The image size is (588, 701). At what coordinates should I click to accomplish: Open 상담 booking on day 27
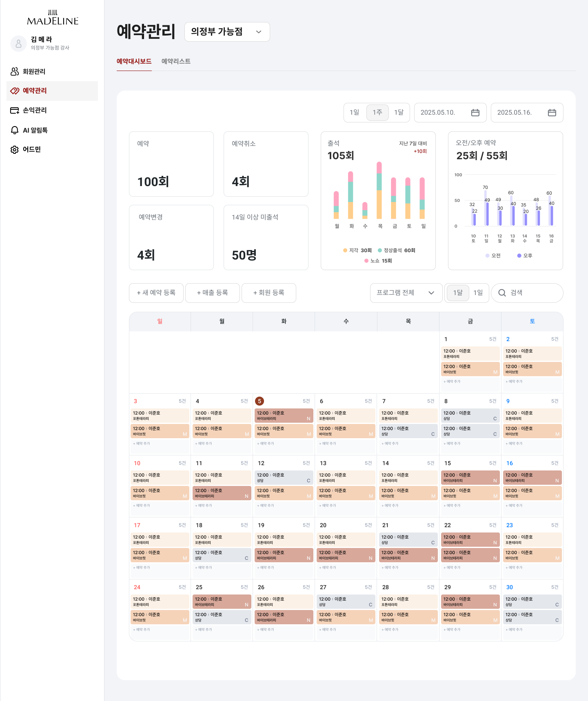pos(346,602)
